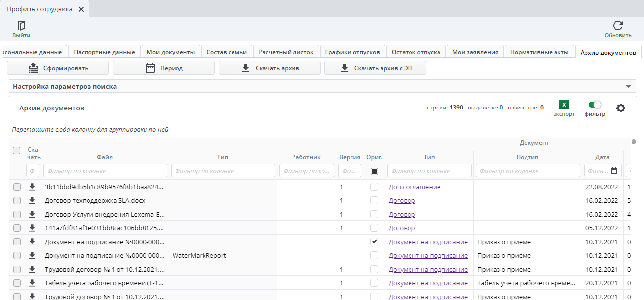
Task: Select row checkbox for 3b11bbd9db5b1c89 file
Action: coord(17,187)
